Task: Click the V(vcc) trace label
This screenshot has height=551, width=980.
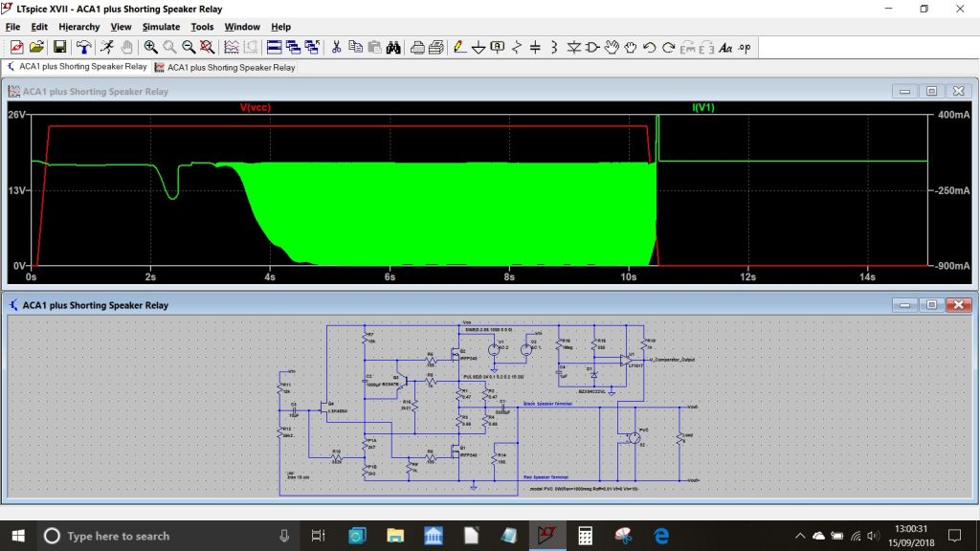Action: [x=255, y=107]
